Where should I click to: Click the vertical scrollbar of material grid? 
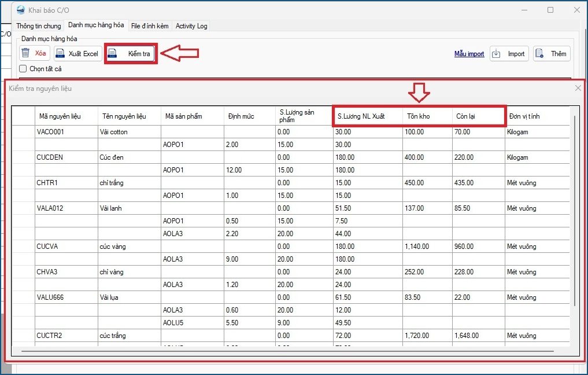coord(575,210)
